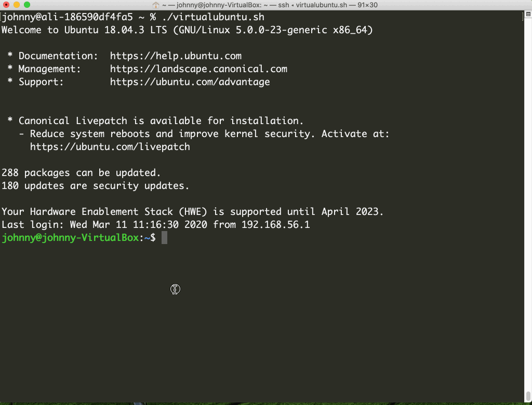Click the "Documentation:" label

pyautogui.click(x=58, y=56)
